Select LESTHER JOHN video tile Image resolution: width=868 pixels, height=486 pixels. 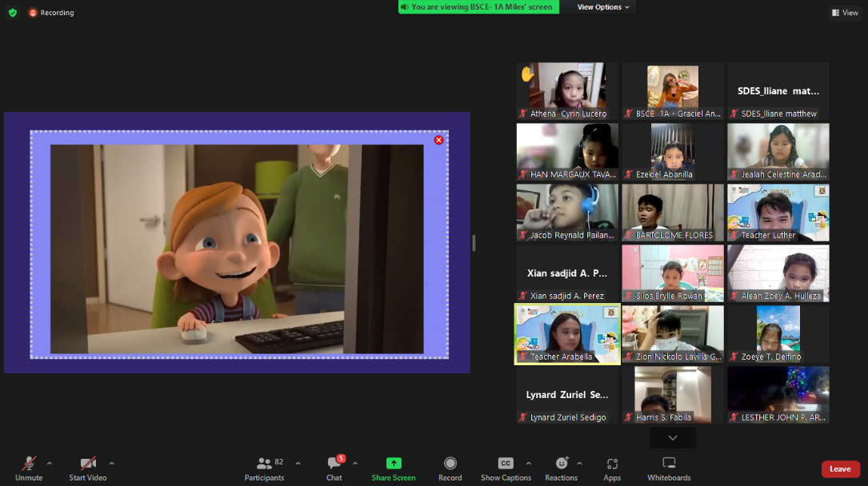778,395
